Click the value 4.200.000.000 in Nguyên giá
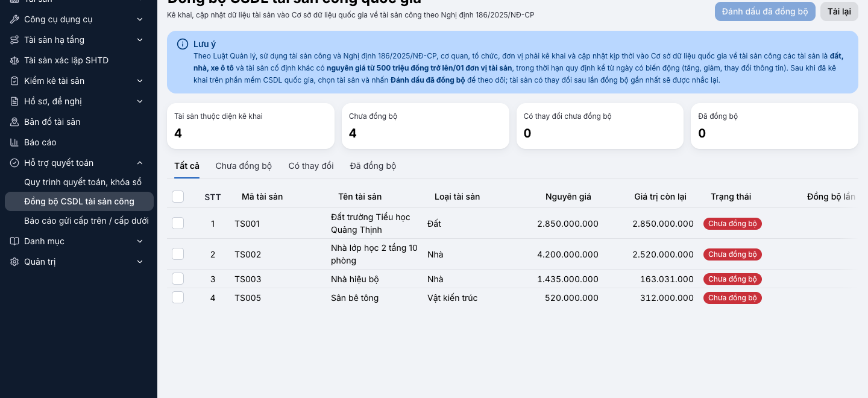868x398 pixels. pos(568,254)
